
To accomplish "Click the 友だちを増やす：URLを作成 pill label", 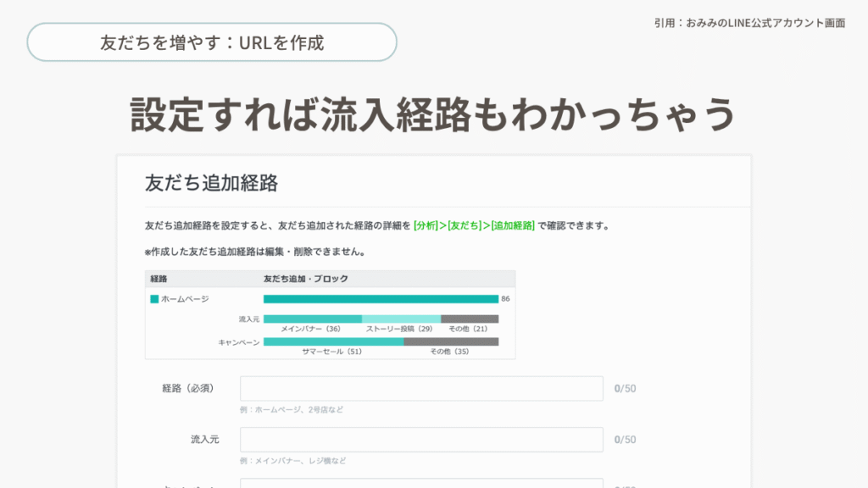I will click(212, 42).
